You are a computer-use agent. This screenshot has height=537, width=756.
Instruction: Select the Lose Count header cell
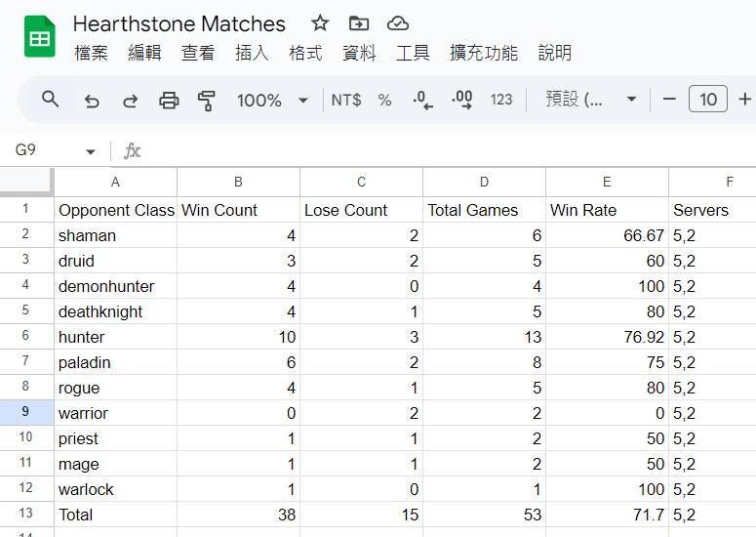361,210
